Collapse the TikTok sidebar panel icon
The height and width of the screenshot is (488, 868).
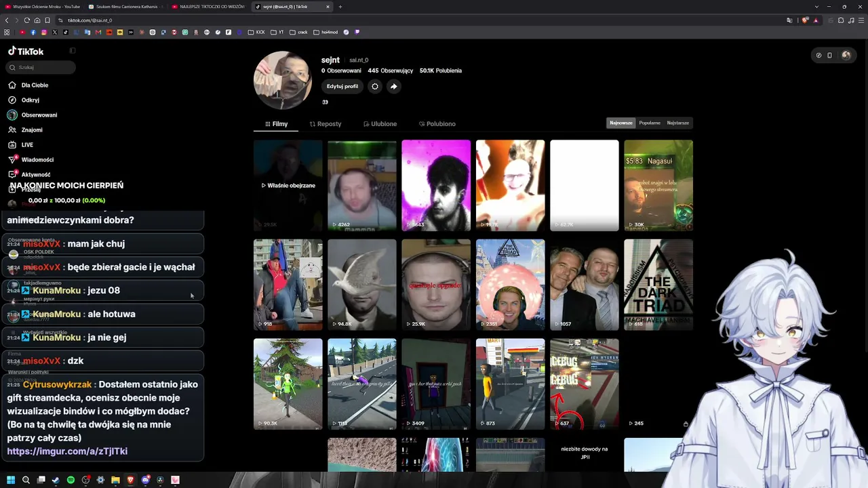click(73, 51)
